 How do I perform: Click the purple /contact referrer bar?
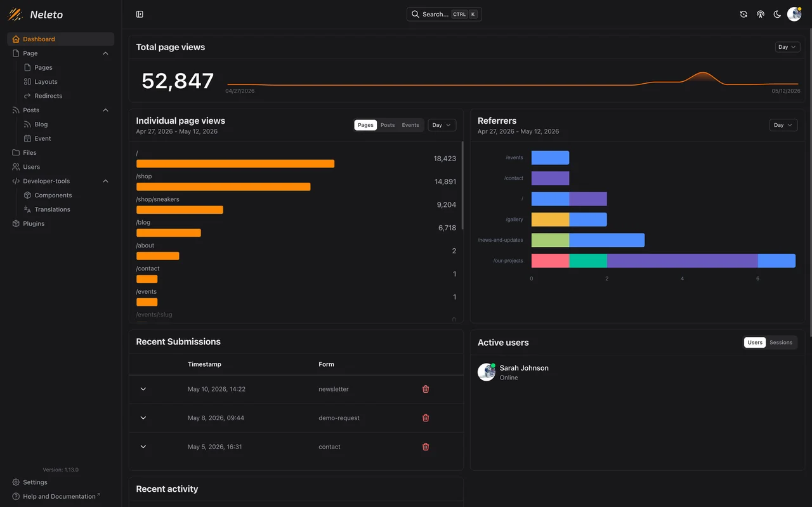[550, 178]
